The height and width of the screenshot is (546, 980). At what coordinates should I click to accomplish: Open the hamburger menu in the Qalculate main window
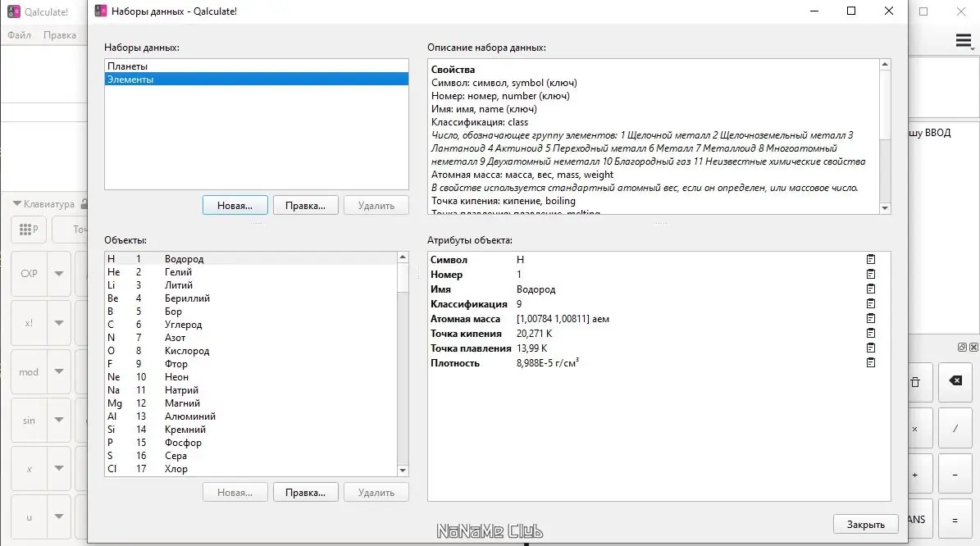(x=964, y=41)
